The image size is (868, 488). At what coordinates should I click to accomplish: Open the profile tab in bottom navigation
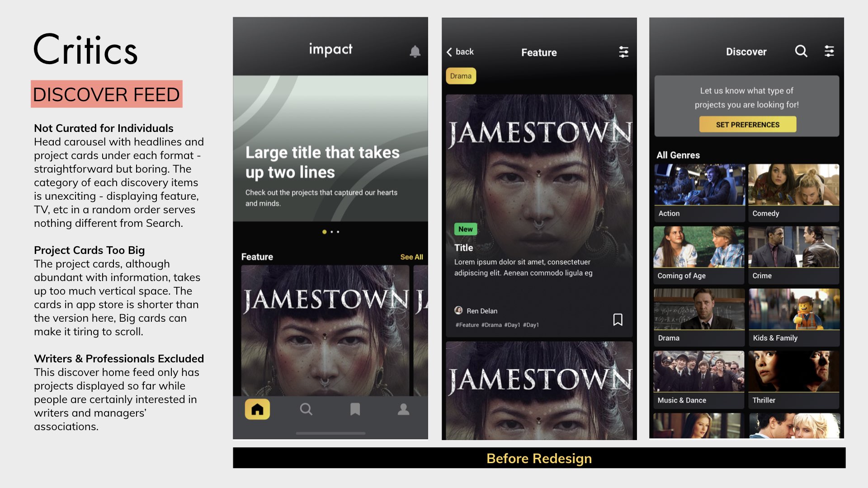[x=403, y=409]
